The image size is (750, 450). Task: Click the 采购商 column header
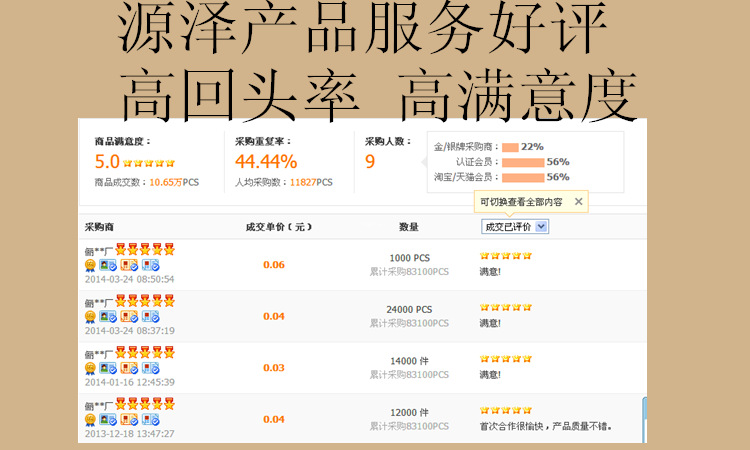[99, 227]
